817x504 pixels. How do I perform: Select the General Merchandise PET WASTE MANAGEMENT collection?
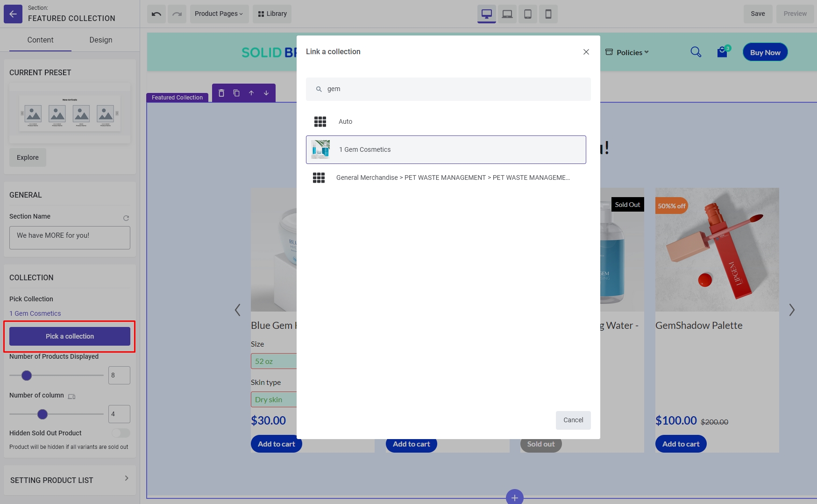point(446,177)
